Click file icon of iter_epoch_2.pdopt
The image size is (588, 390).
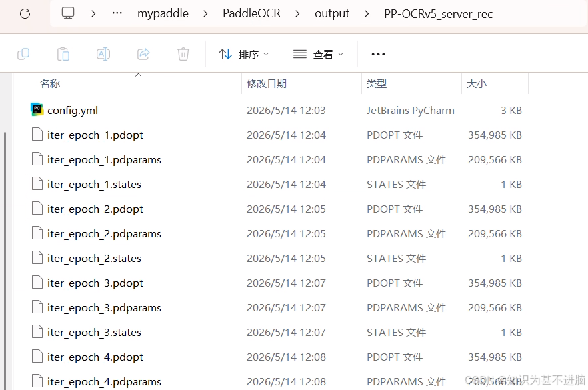coord(37,208)
